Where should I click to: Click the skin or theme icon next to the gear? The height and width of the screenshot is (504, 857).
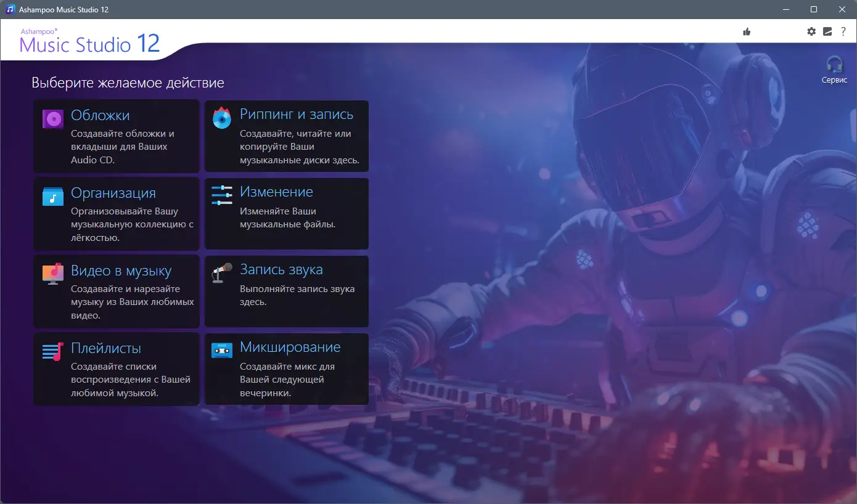827,31
